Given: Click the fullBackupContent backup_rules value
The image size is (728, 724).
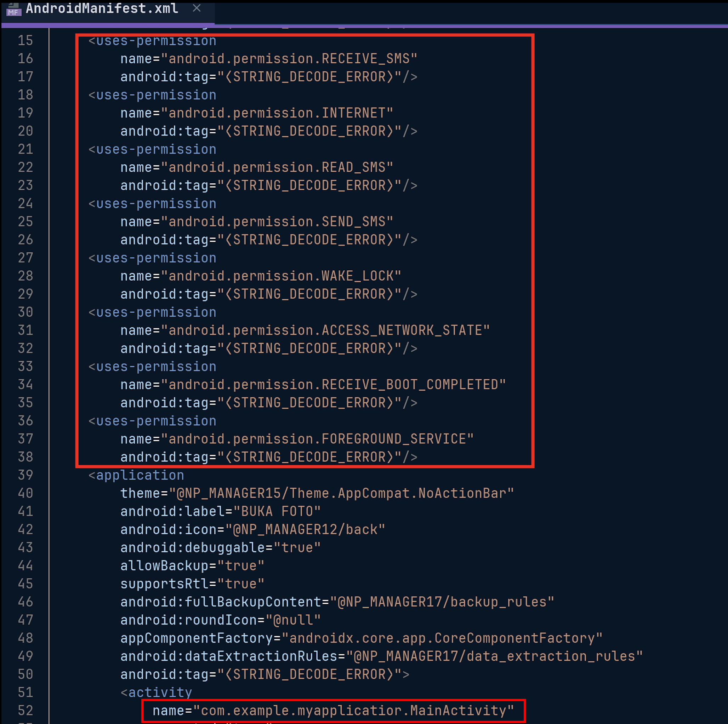Looking at the screenshot, I should tap(442, 602).
